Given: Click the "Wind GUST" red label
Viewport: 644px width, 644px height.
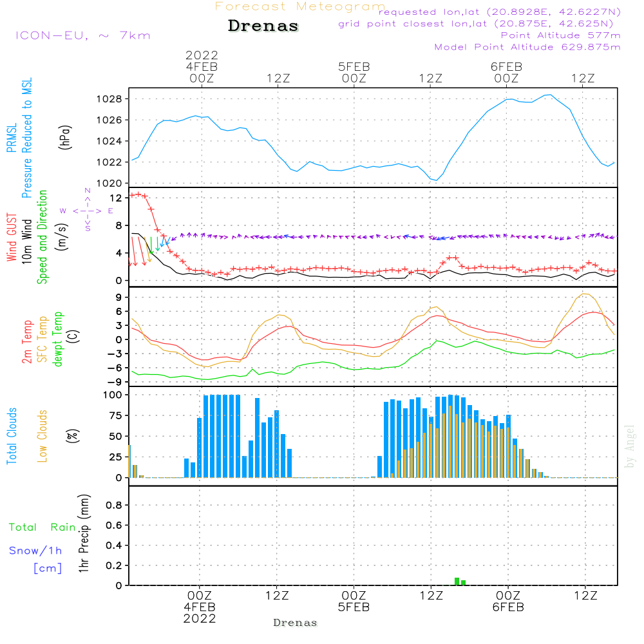Looking at the screenshot, I should click(x=12, y=238).
